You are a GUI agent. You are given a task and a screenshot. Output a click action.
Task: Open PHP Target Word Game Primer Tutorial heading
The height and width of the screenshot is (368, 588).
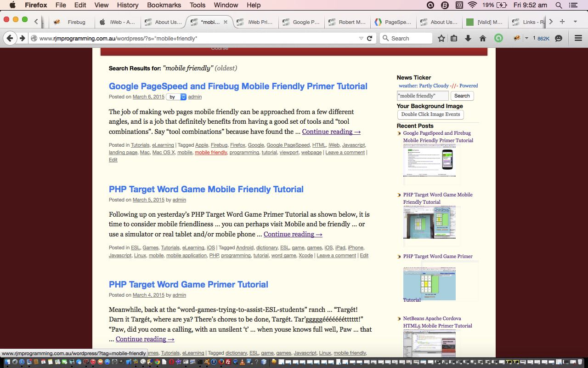(x=188, y=284)
